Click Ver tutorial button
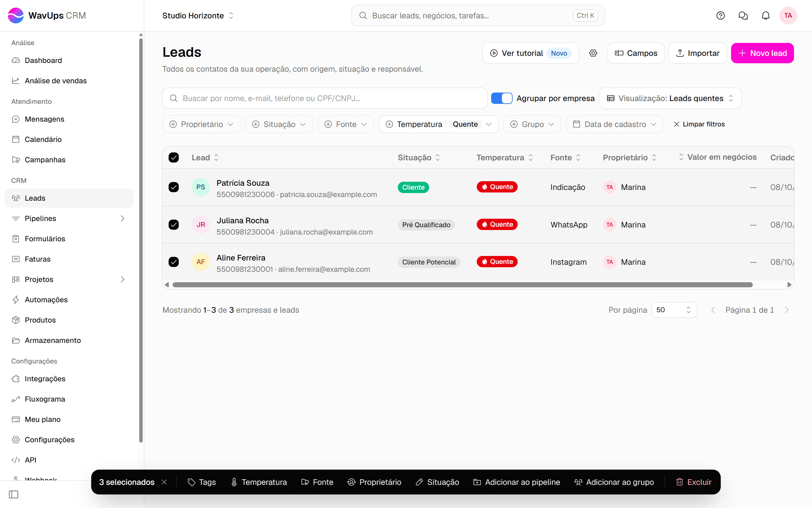The width and height of the screenshot is (812, 508). tap(531, 53)
